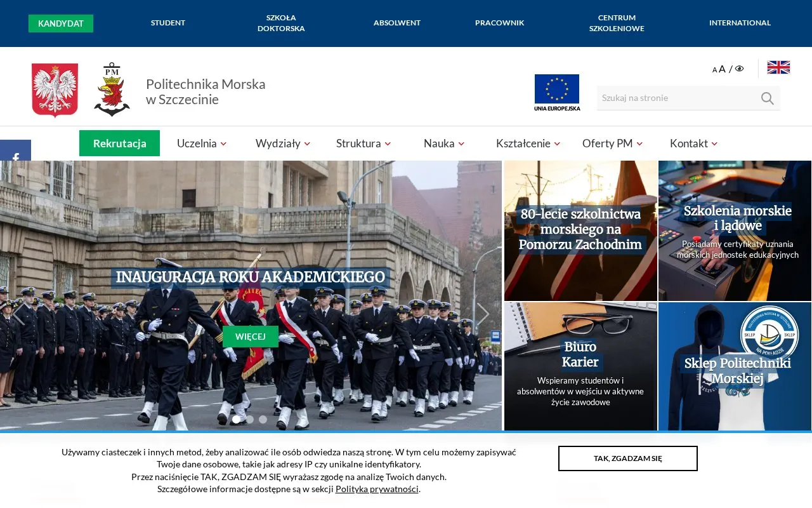Expand the Nauka menu
The height and width of the screenshot is (508, 812).
(x=444, y=144)
